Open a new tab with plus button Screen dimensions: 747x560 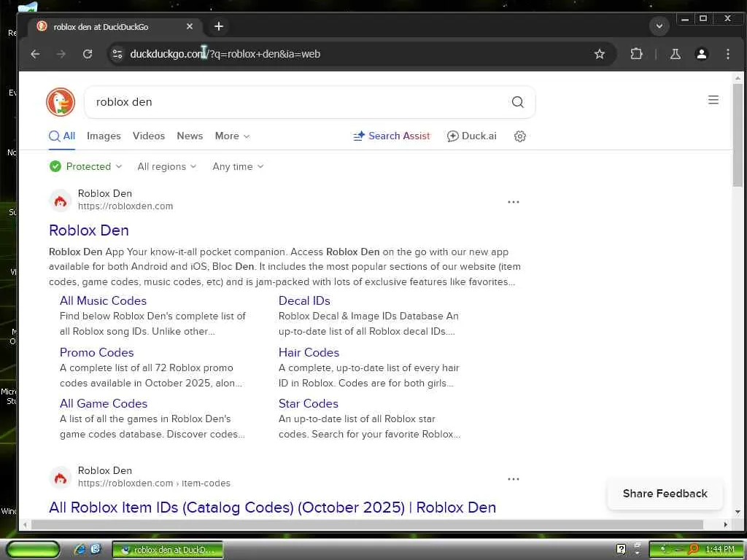click(x=219, y=26)
